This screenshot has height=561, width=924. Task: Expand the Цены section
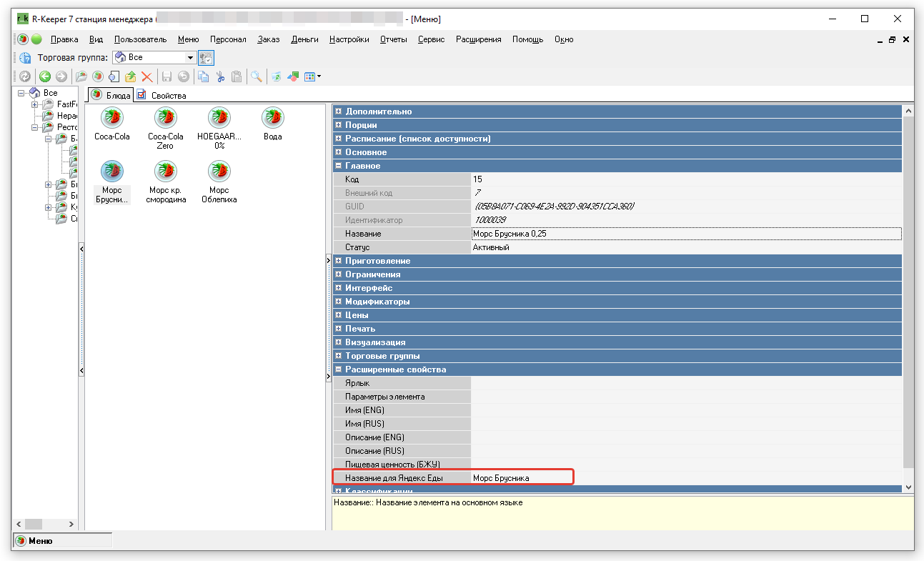339,315
